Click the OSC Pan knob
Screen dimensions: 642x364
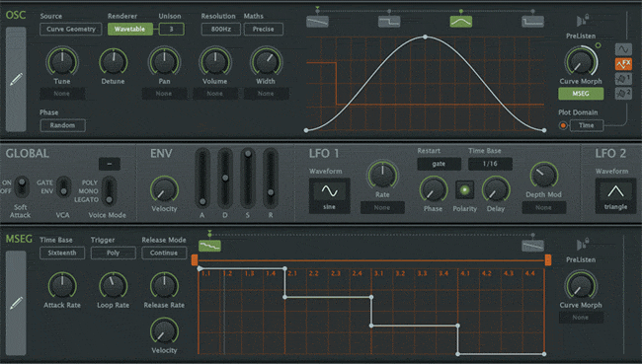[164, 61]
